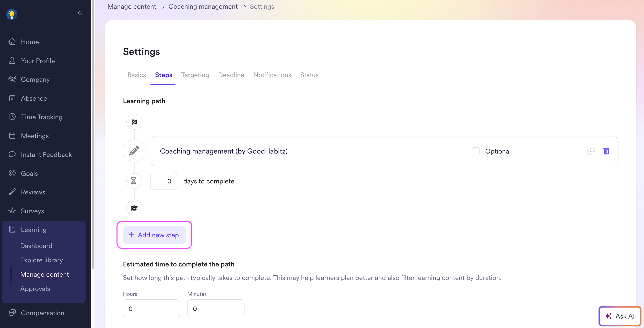Click the lightbulb app logo

[12, 14]
